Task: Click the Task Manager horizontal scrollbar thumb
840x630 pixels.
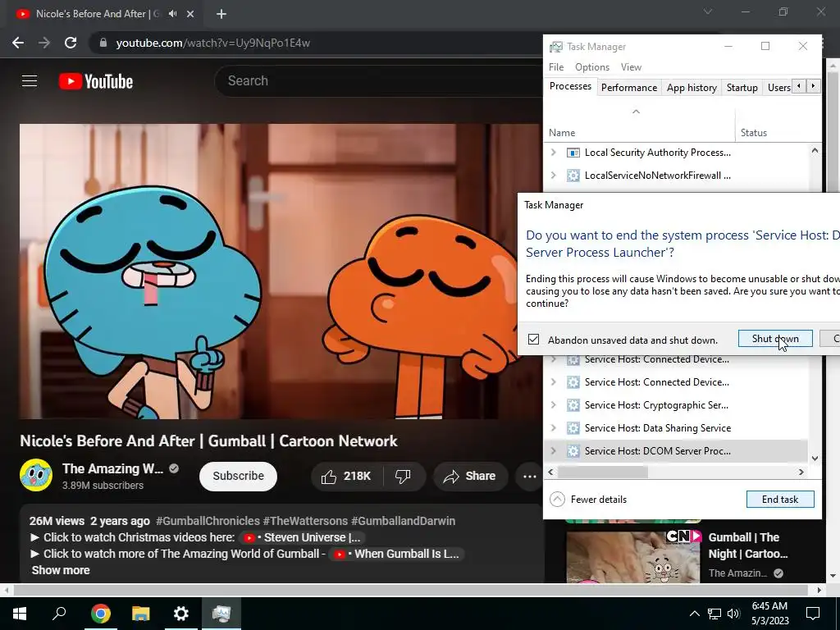Action: [x=603, y=472]
